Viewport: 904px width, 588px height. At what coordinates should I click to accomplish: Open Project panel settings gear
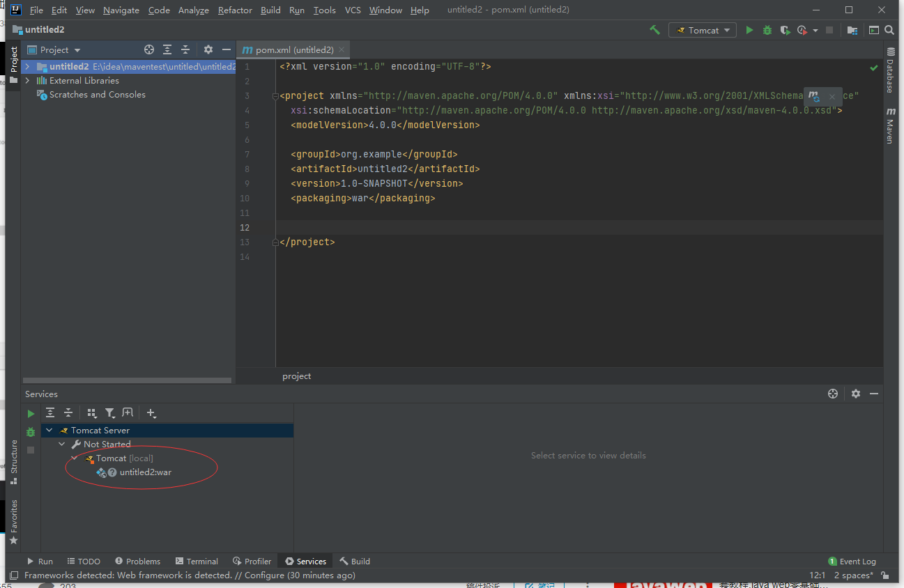(x=208, y=49)
